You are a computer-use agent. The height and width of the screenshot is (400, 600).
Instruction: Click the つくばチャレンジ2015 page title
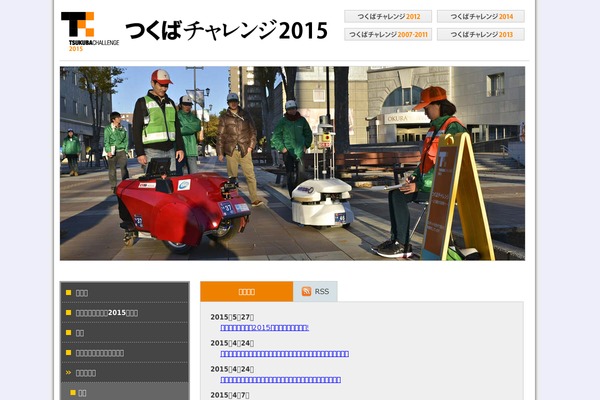pyautogui.click(x=227, y=31)
